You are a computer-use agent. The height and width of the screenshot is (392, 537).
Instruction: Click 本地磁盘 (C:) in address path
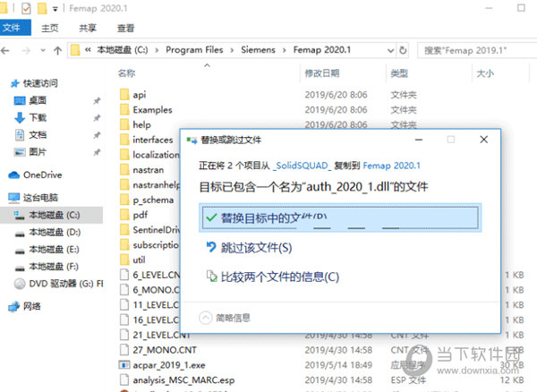coord(123,50)
